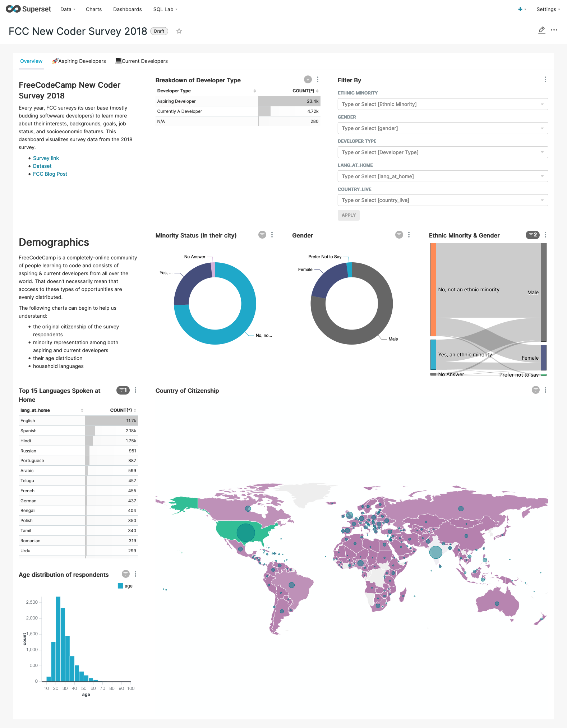
Task: Click the United States bubble on map
Action: pyautogui.click(x=246, y=533)
